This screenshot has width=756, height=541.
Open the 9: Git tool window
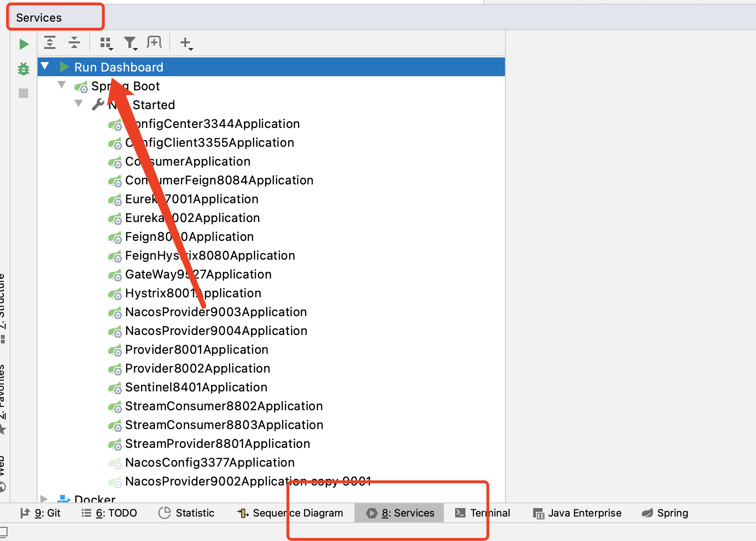(x=40, y=513)
